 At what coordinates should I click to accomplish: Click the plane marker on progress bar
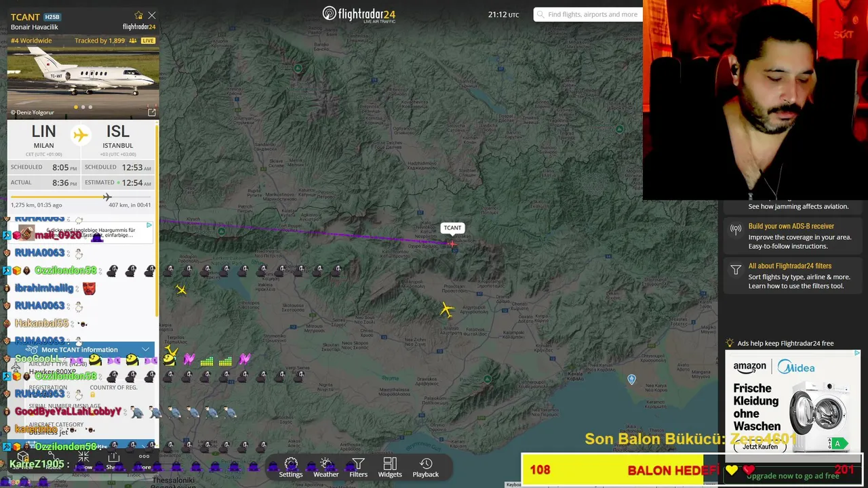point(106,197)
